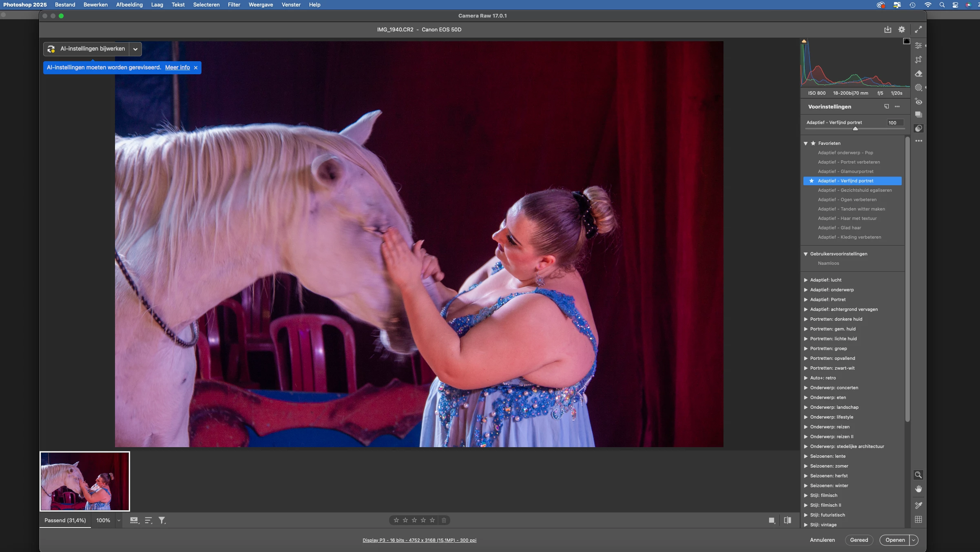The width and height of the screenshot is (980, 552).
Task: Click the Meer info link
Action: (x=177, y=67)
